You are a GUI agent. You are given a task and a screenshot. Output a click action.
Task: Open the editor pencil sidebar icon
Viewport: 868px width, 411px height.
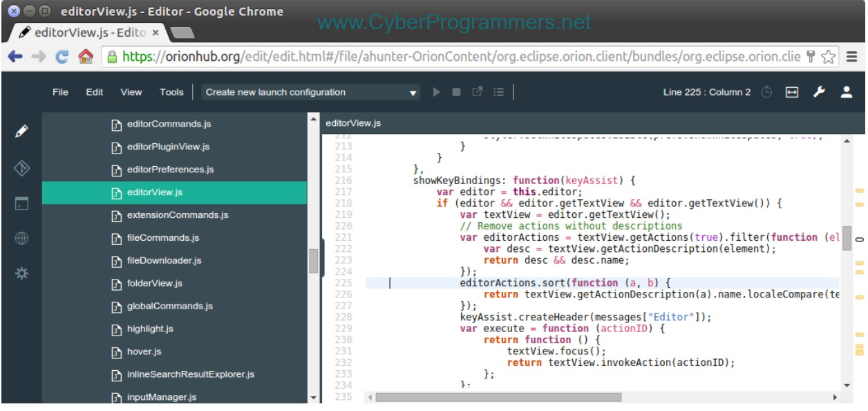coord(21,129)
